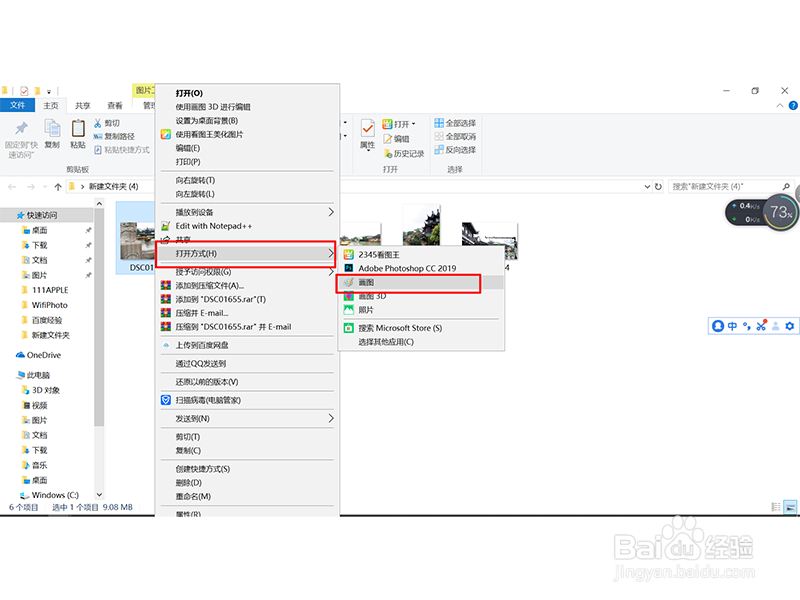Click the IME settings gear icon

(789, 326)
